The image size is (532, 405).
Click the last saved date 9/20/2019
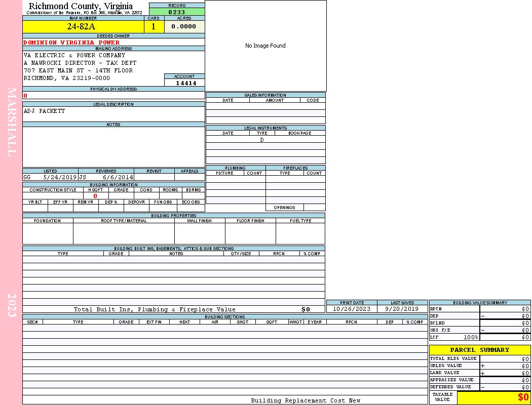(402, 309)
